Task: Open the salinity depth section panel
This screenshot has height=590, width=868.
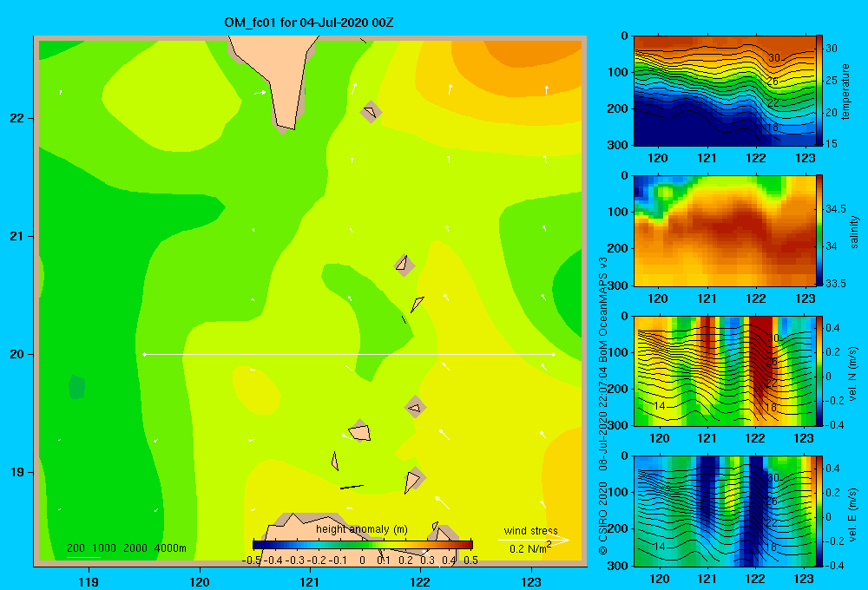Action: click(x=725, y=231)
